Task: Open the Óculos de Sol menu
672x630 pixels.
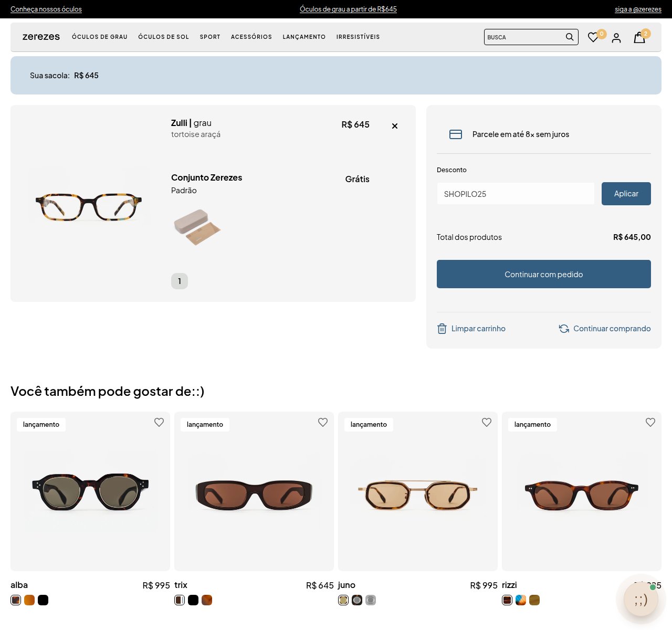Action: [x=163, y=37]
